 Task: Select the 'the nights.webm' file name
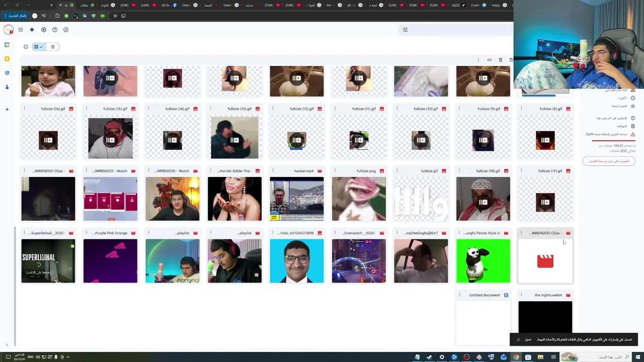[x=548, y=295]
